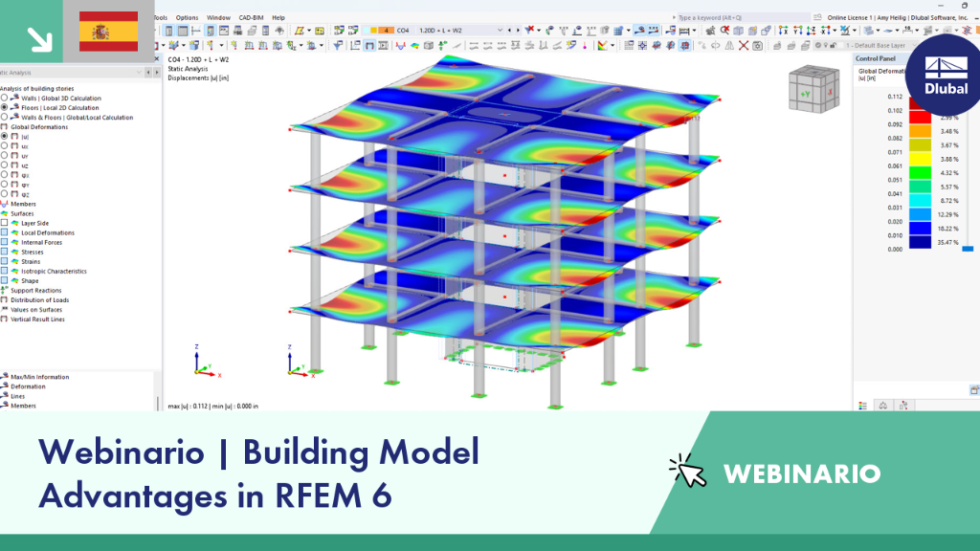Toggle the Local Deformations checkbox
Image resolution: width=980 pixels, height=551 pixels.
click(x=5, y=232)
